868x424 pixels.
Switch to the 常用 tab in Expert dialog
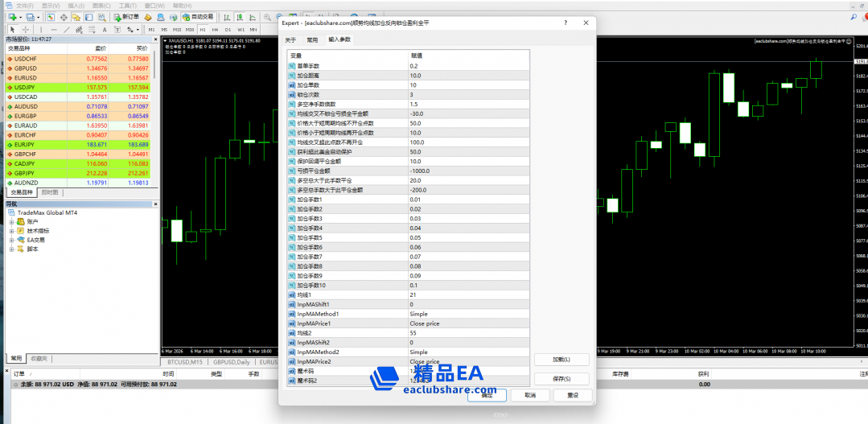point(312,39)
